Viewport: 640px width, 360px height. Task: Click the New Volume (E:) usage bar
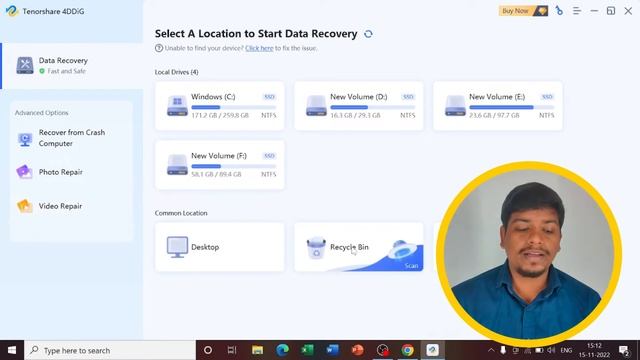[511, 107]
